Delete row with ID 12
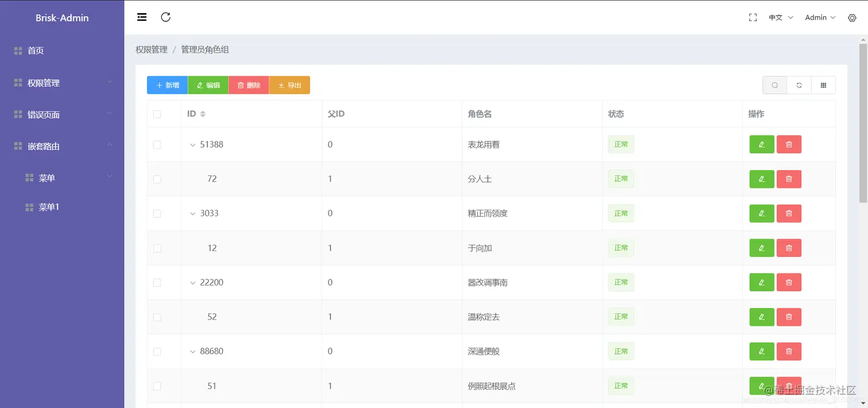Viewport: 868px width, 408px height. pos(789,248)
